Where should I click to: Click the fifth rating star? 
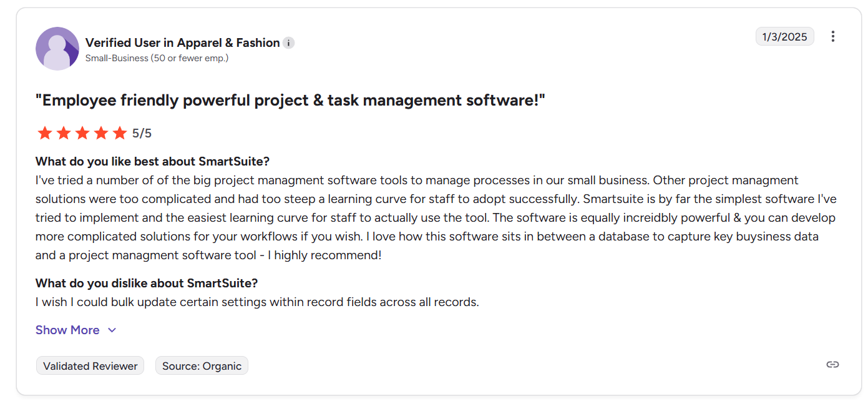[x=119, y=133]
